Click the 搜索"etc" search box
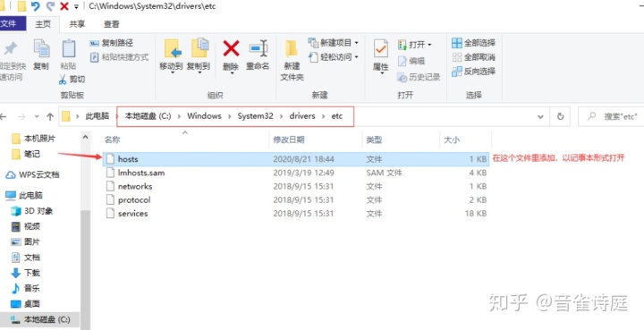644x330 pixels. pos(612,116)
